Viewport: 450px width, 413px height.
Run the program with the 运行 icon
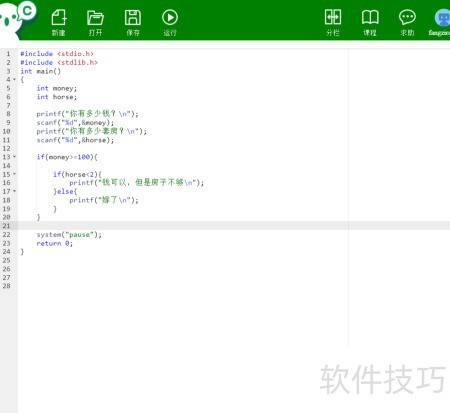click(170, 22)
